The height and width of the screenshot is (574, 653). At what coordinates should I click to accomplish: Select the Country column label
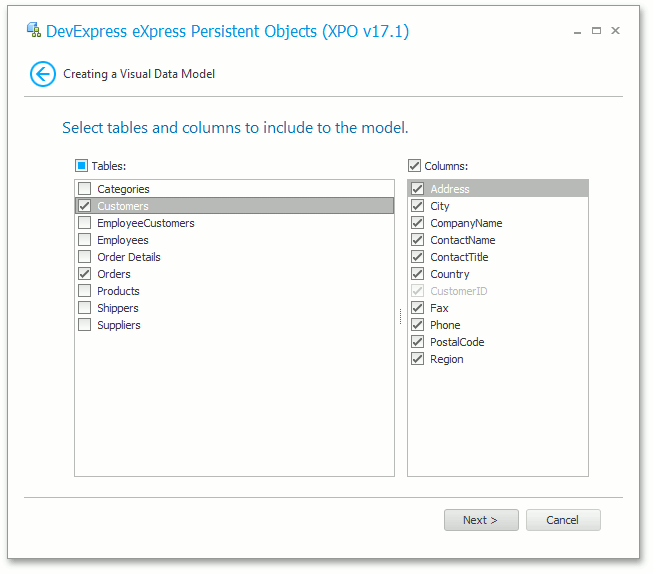coord(450,275)
